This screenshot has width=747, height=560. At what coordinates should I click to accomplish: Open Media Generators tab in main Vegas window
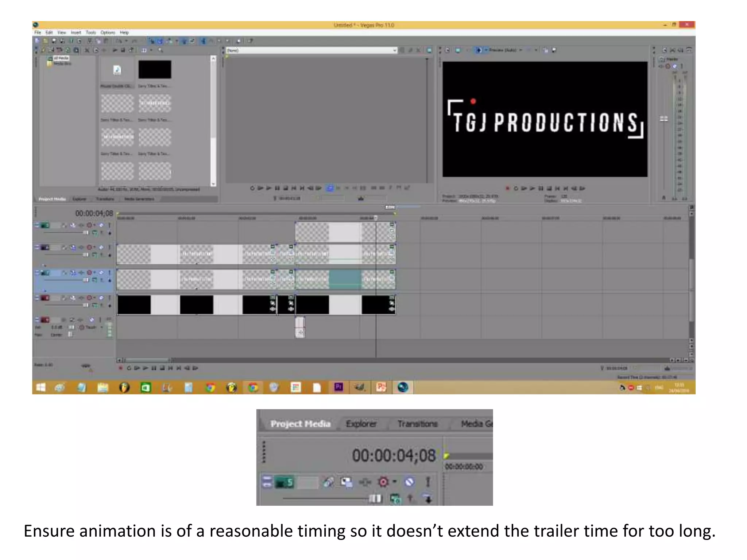click(139, 199)
